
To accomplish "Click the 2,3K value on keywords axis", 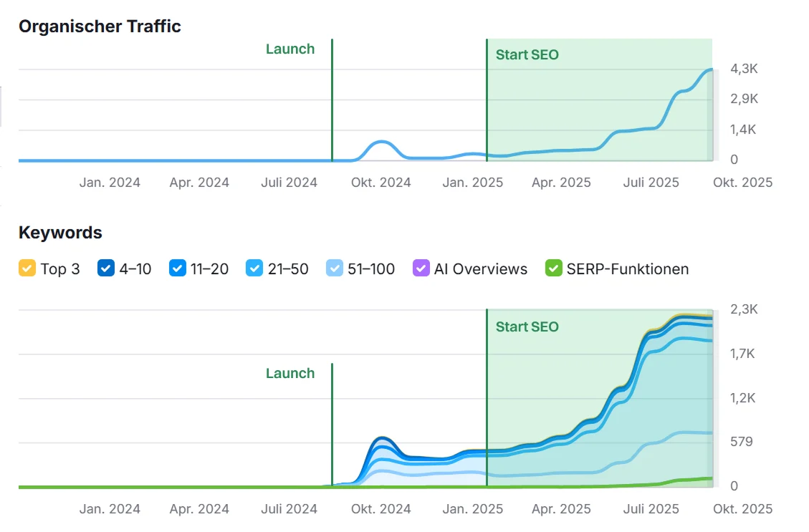I will point(744,309).
